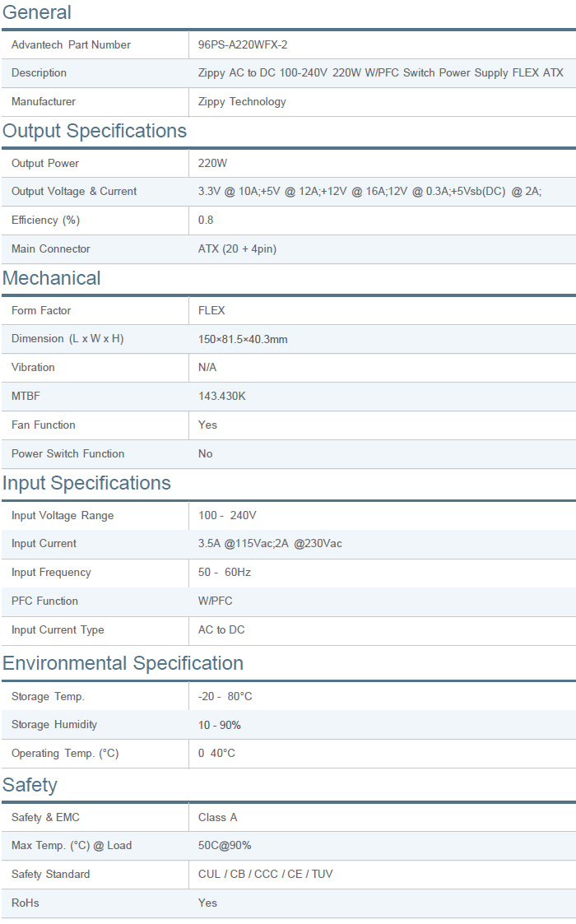Select the FLEX form factor value

(x=211, y=311)
